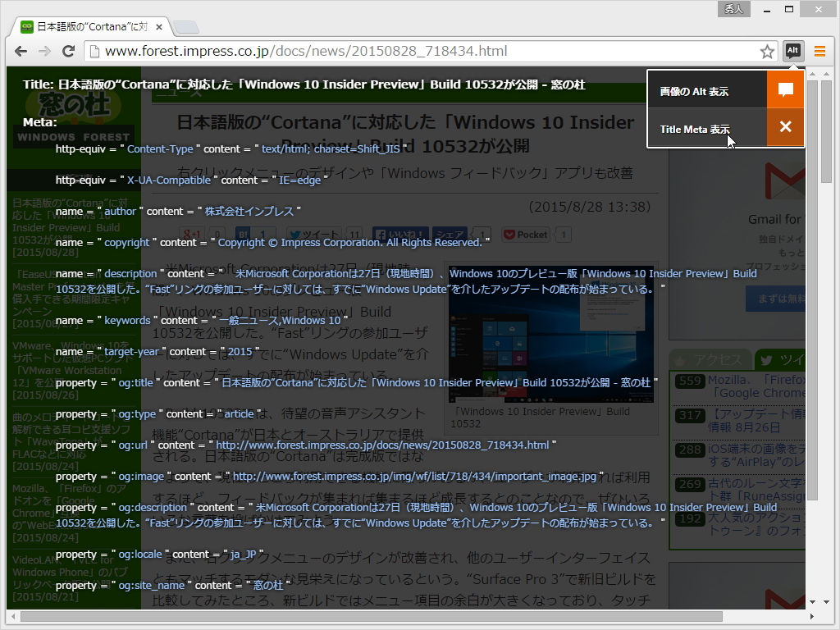The image size is (840, 630).
Task: Click the Hatena B! bookmark button
Action: click(244, 235)
